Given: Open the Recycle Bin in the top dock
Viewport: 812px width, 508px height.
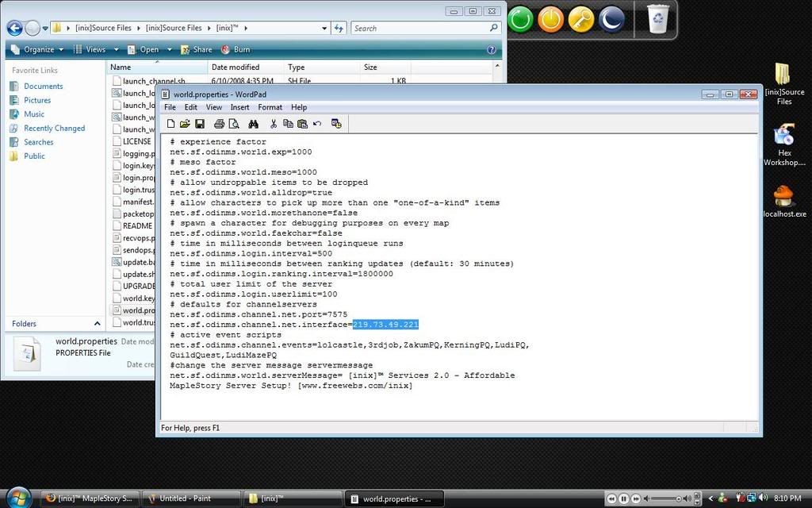Looking at the screenshot, I should [x=657, y=19].
